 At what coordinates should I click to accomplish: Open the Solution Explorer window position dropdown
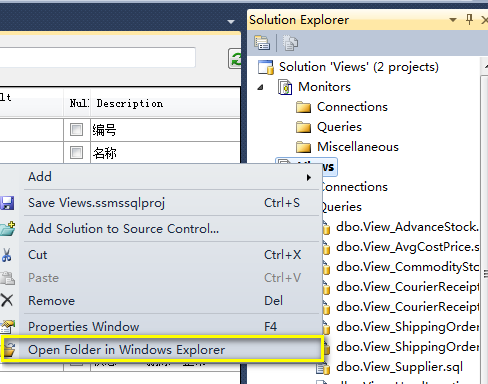(x=453, y=20)
